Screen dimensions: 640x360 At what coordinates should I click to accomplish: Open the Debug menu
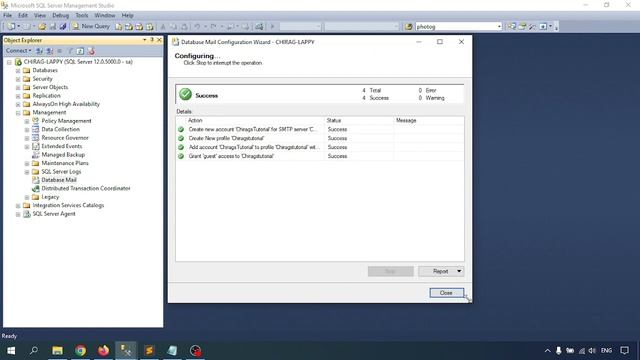[x=60, y=15]
